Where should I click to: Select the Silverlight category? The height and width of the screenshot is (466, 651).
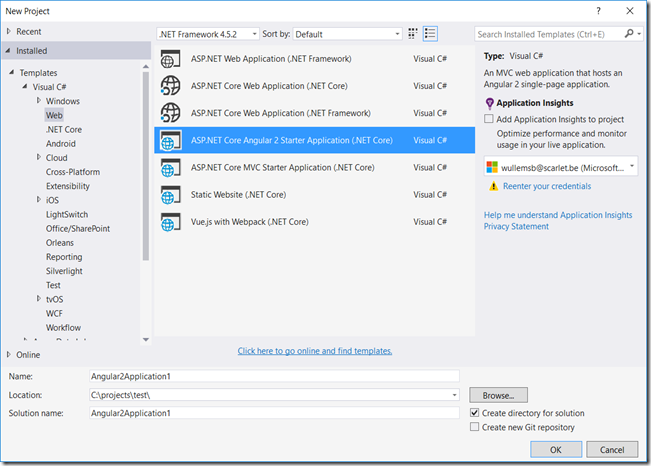point(64,271)
